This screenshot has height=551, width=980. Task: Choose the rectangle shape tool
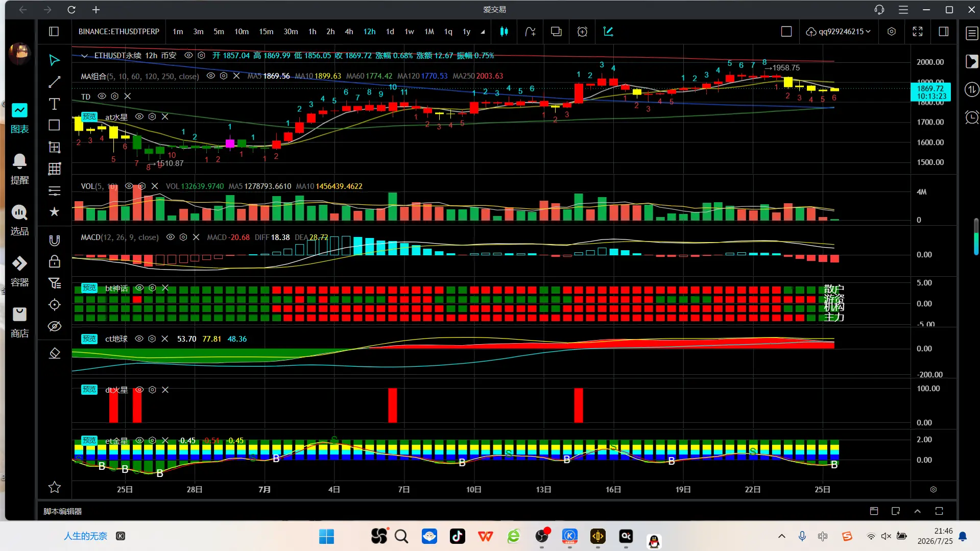[54, 125]
